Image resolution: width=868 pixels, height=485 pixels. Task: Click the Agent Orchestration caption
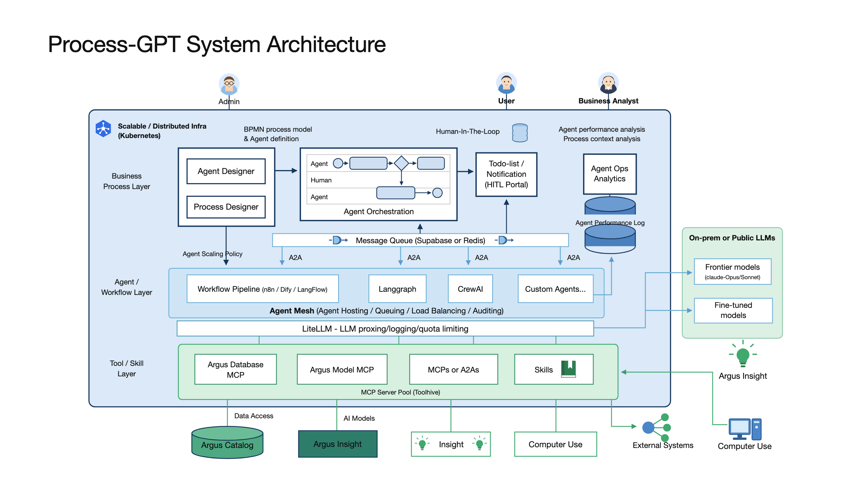coord(379,211)
